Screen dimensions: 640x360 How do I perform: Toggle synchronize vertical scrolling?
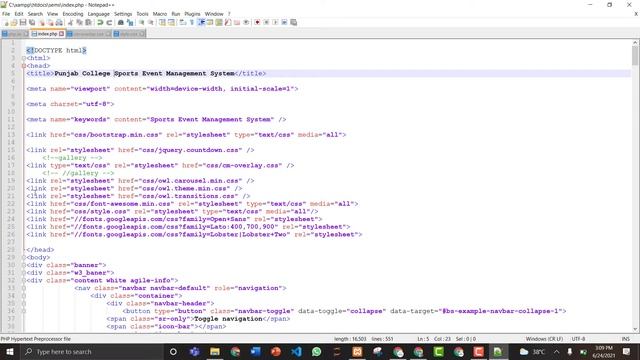pyautogui.click(x=162, y=22)
